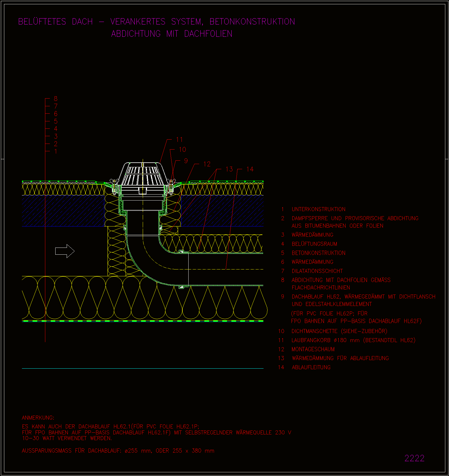Screen dimensions: 449x476
Task: Click the subtitle 'ABDICHTUNG MIT DACHFOLIEN'
Action: [x=172, y=34]
